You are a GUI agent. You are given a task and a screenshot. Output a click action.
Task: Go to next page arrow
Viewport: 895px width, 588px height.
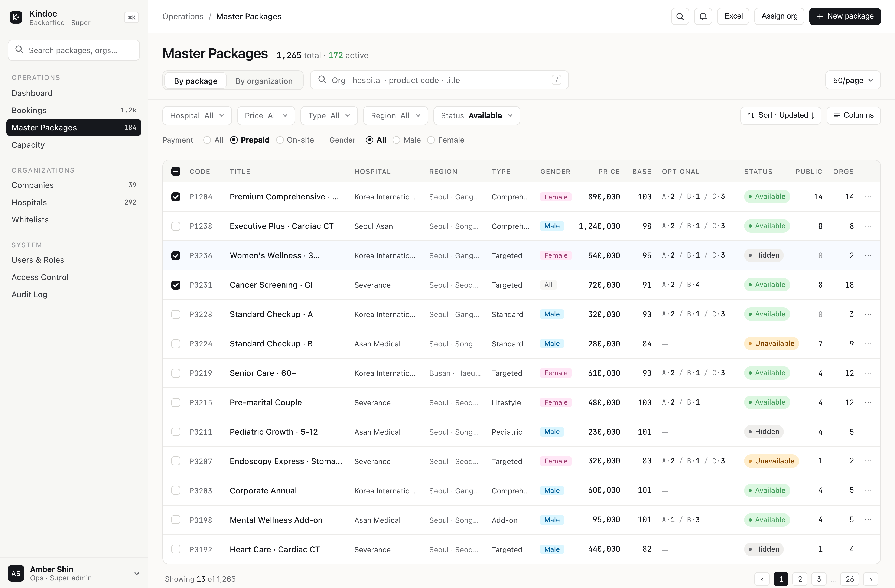tap(870, 579)
